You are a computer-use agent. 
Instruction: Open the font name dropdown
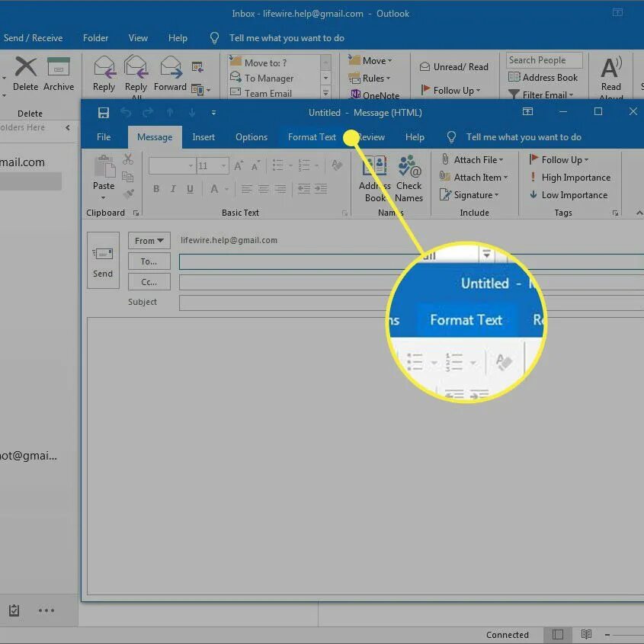pyautogui.click(x=191, y=166)
